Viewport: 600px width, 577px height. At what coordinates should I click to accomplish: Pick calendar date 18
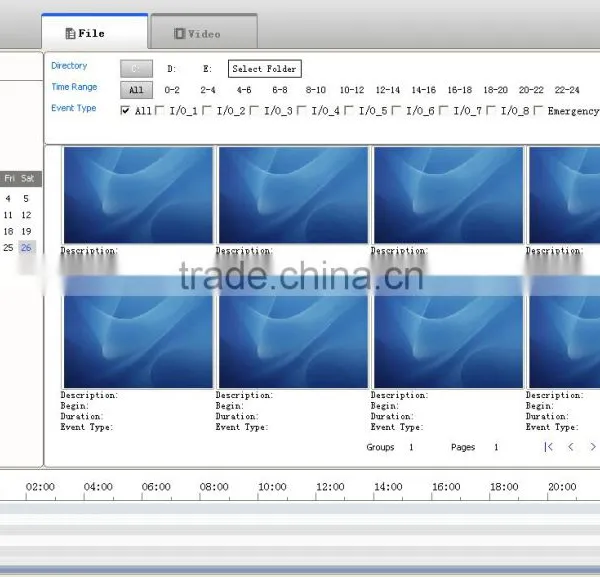pos(8,231)
